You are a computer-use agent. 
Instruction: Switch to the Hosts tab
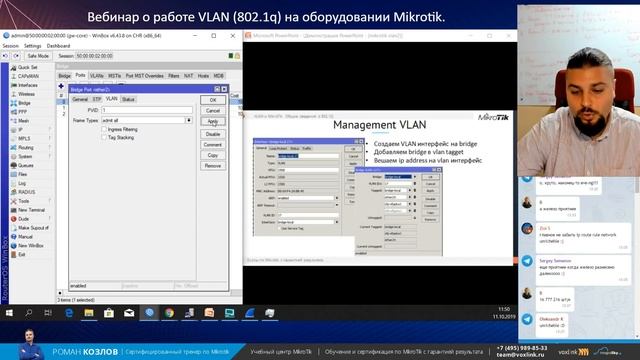tap(203, 76)
